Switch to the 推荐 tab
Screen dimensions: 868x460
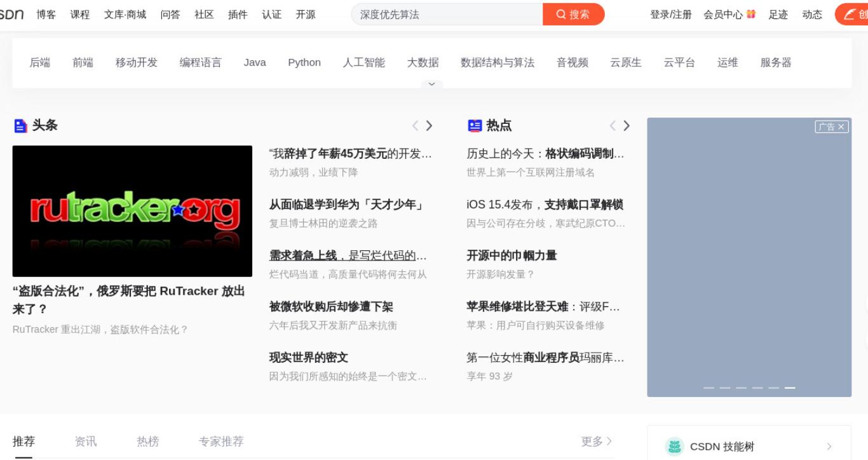point(24,441)
